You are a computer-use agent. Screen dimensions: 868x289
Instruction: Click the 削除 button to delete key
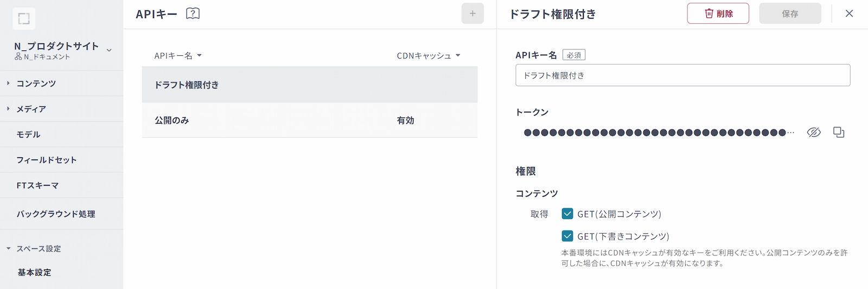pyautogui.click(x=718, y=14)
